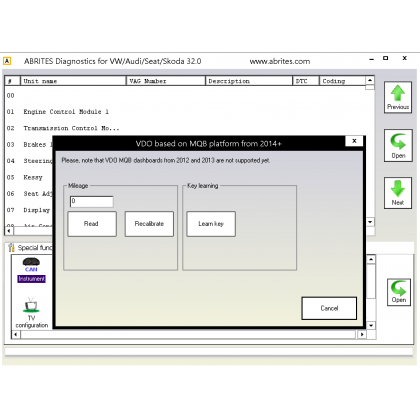Sort by Unit name column header

pos(73,81)
